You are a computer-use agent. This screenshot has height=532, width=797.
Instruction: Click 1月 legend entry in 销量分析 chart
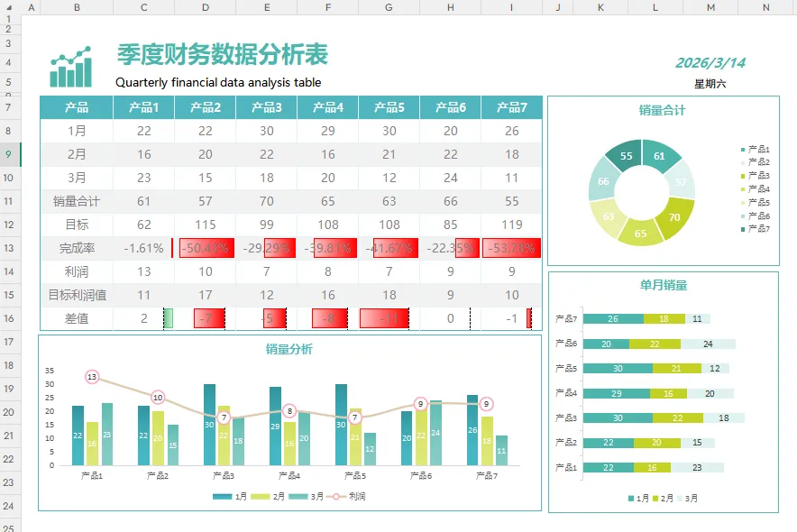230,497
